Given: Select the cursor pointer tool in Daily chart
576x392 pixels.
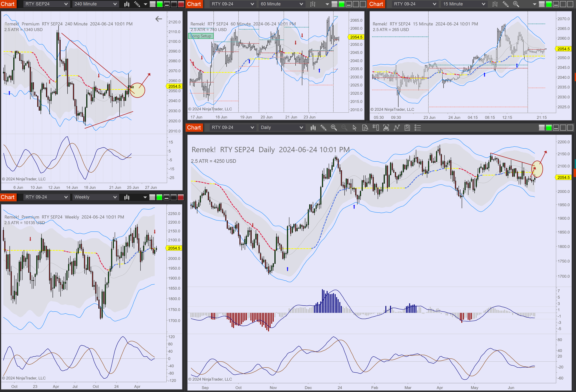Looking at the screenshot, I should tap(355, 127).
